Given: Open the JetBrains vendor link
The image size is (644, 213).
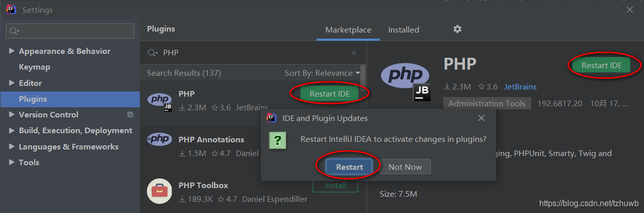Looking at the screenshot, I should (520, 87).
